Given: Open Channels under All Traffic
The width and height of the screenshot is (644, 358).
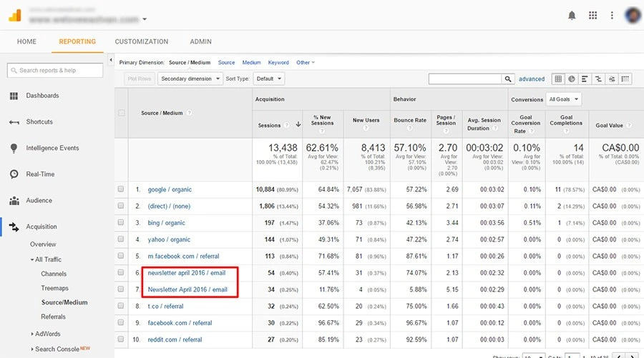Looking at the screenshot, I should click(x=54, y=274).
